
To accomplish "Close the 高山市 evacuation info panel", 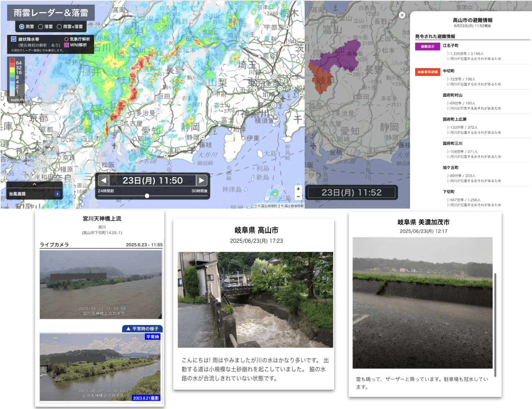I will pos(402,15).
